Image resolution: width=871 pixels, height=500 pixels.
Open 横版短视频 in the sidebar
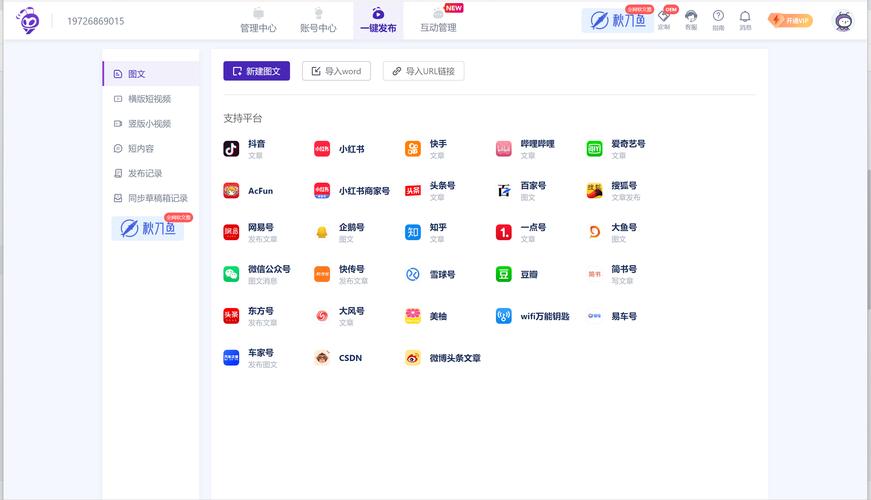click(x=151, y=99)
